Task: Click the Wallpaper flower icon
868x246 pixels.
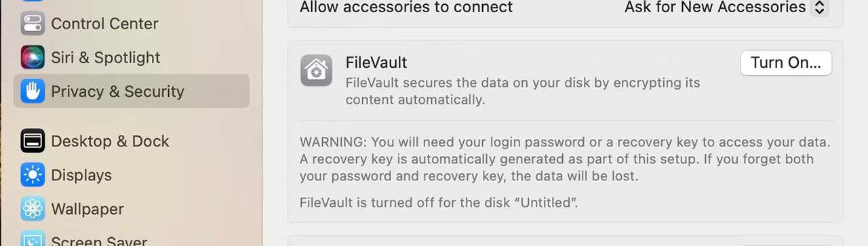Action: (33, 209)
